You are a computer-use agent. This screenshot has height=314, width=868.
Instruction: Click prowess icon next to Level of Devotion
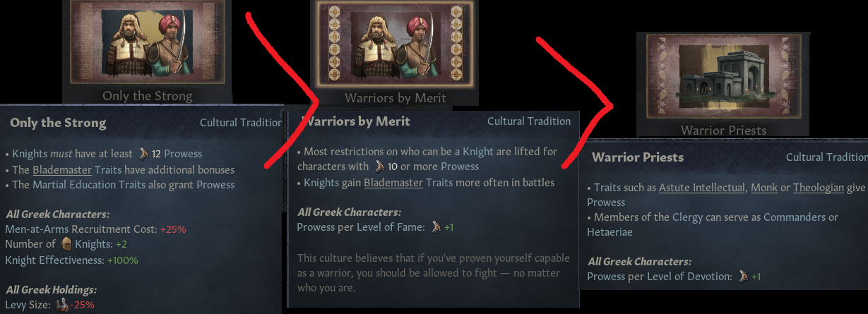(742, 277)
